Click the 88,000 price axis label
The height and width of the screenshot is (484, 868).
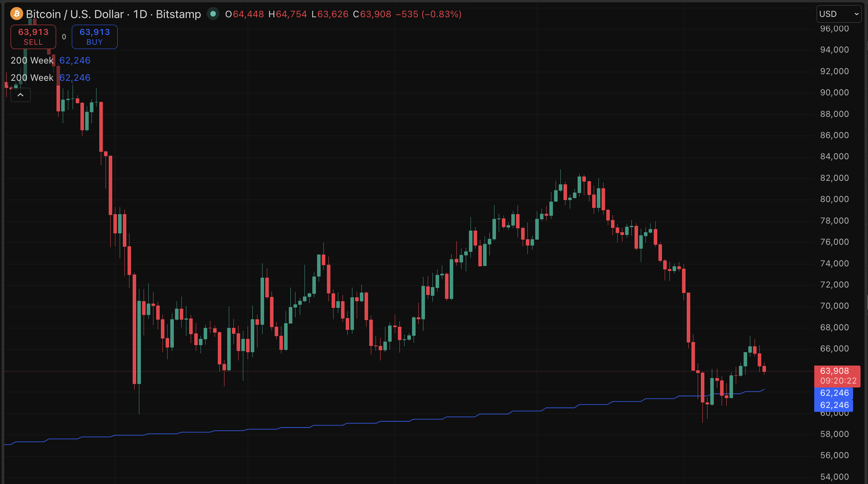(x=835, y=114)
